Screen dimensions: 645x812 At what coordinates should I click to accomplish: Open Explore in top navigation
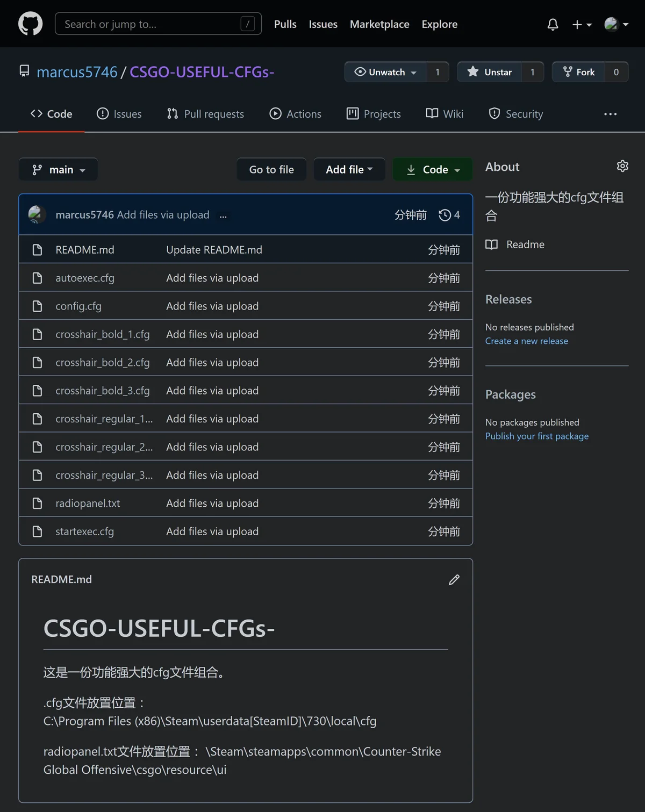coord(440,24)
